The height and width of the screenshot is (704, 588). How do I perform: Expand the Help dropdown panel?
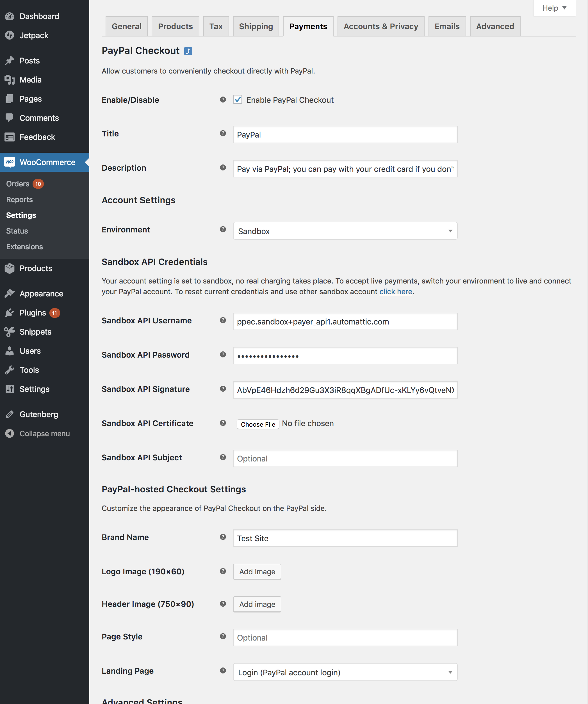tap(554, 8)
